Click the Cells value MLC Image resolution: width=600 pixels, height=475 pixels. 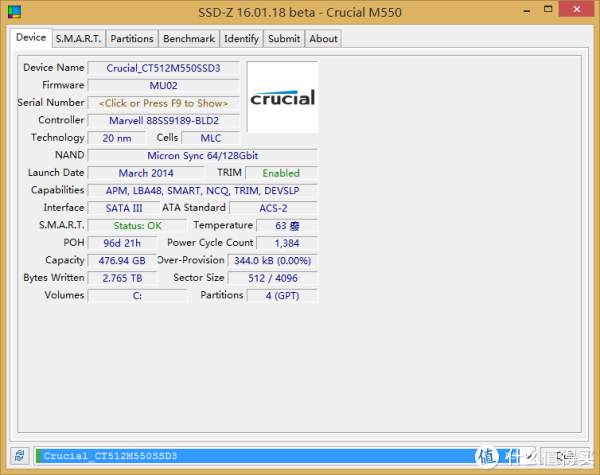click(x=211, y=138)
